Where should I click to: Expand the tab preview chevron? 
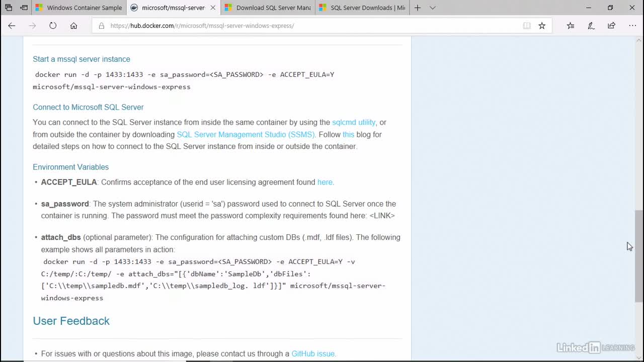pos(433,8)
